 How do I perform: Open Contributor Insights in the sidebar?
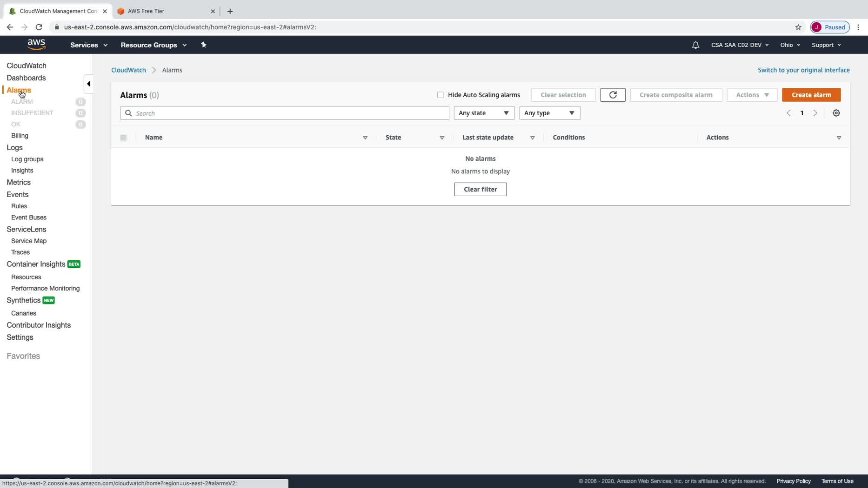[x=39, y=325]
